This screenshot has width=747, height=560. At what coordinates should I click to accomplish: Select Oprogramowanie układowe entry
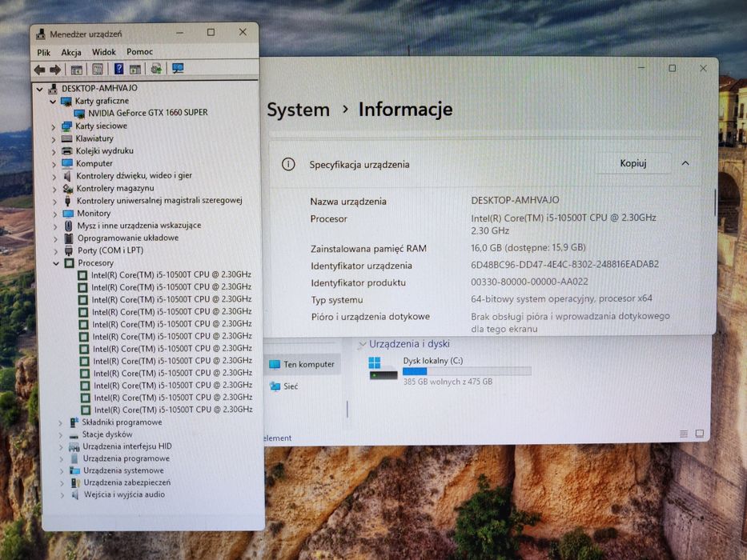[x=127, y=238]
